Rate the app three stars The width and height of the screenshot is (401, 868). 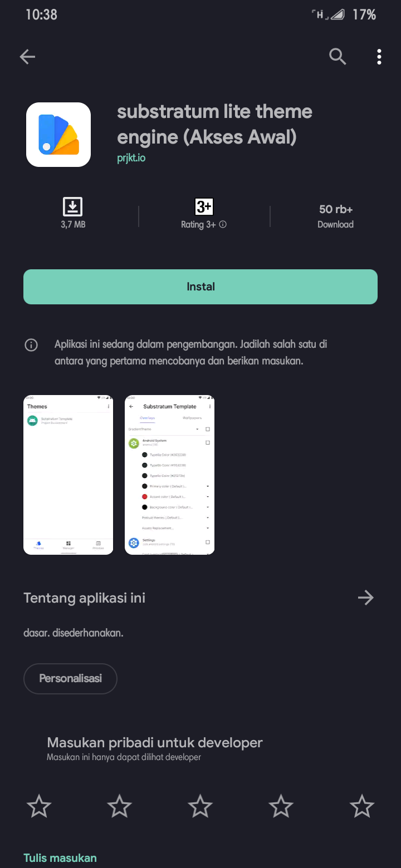200,806
